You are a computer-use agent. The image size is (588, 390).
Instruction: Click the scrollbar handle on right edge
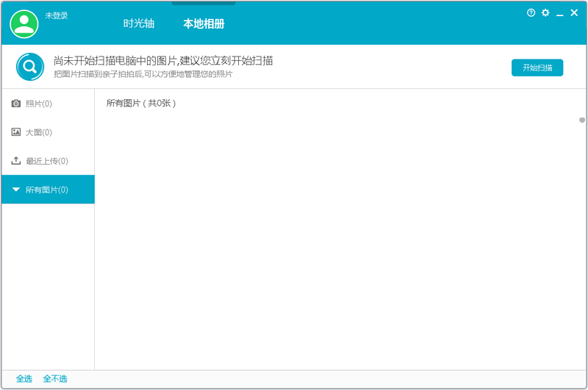click(582, 120)
